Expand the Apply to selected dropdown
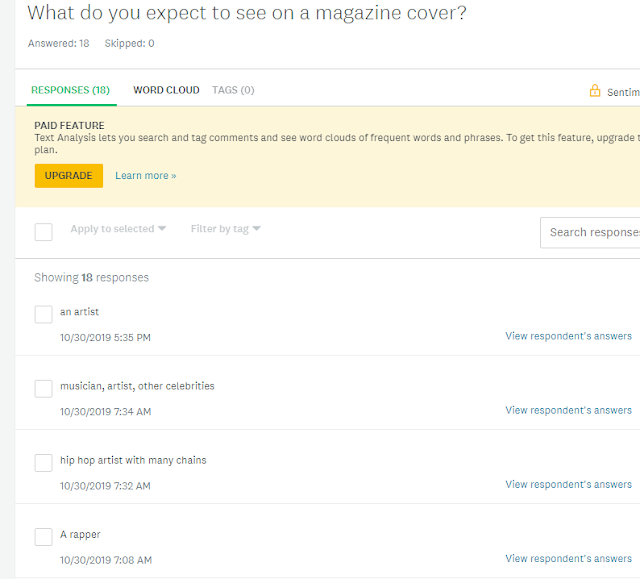The image size is (640, 579). [x=118, y=229]
